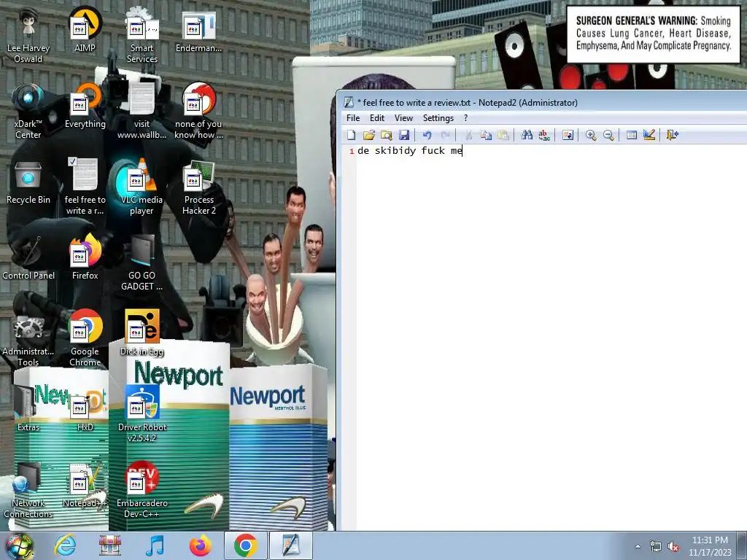This screenshot has width=747, height=560.
Task: Select the Smart Services desktop icon
Action: coord(142,35)
